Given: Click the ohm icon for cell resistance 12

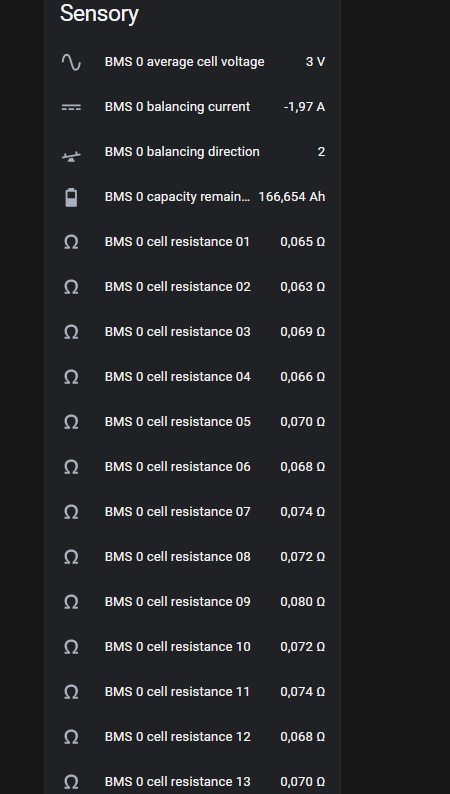Looking at the screenshot, I should [x=71, y=737].
